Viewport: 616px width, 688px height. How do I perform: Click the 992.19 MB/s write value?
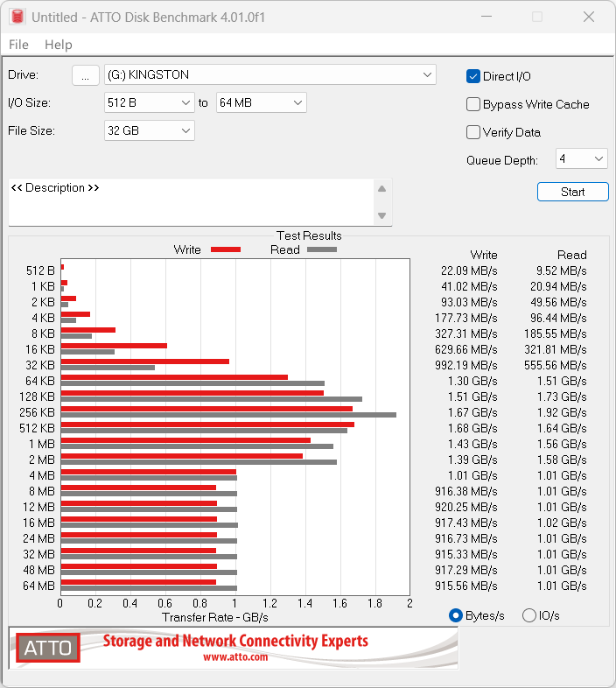(466, 365)
